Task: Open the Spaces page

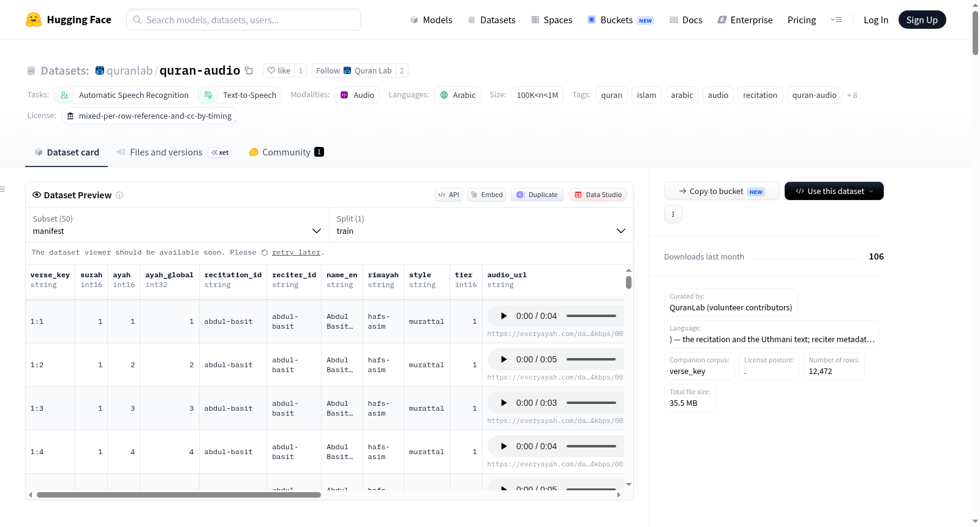Action: coord(551,20)
